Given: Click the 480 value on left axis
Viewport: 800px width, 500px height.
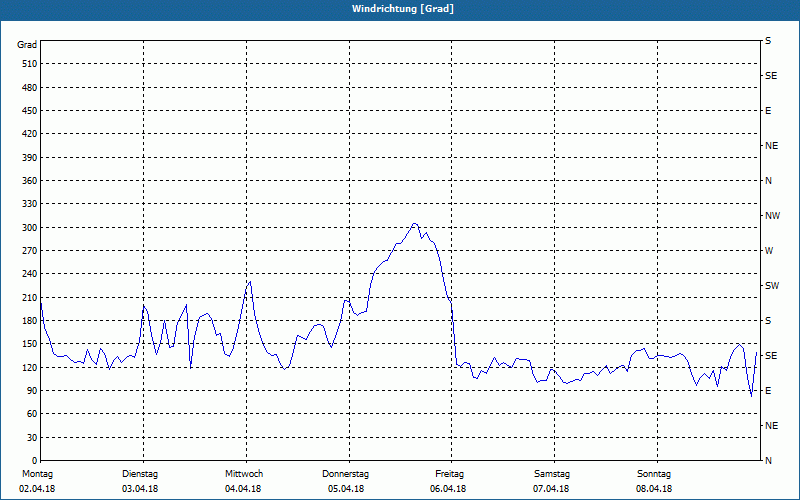Looking at the screenshot, I should tap(30, 88).
